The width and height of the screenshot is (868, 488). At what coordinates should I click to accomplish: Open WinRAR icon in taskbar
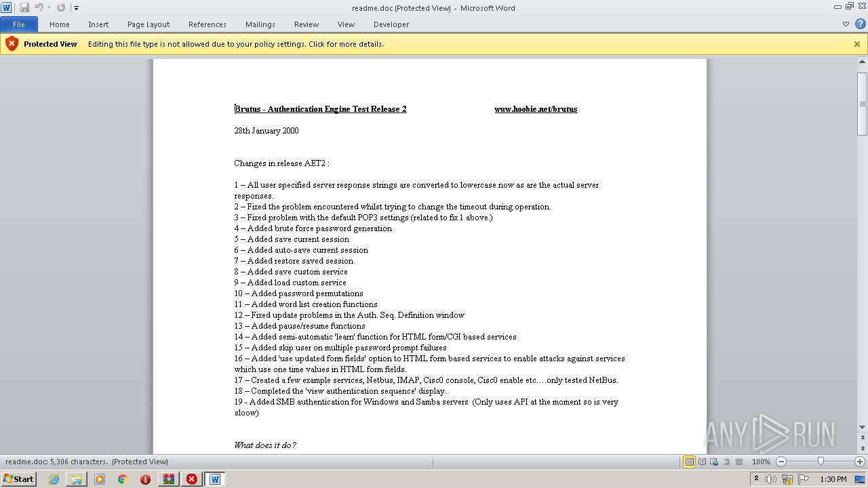[168, 479]
